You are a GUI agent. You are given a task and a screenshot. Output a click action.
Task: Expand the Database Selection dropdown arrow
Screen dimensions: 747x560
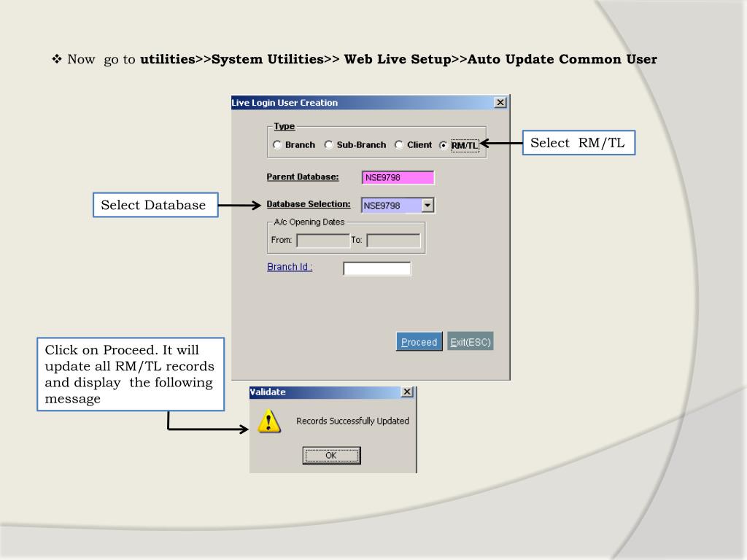tap(428, 206)
